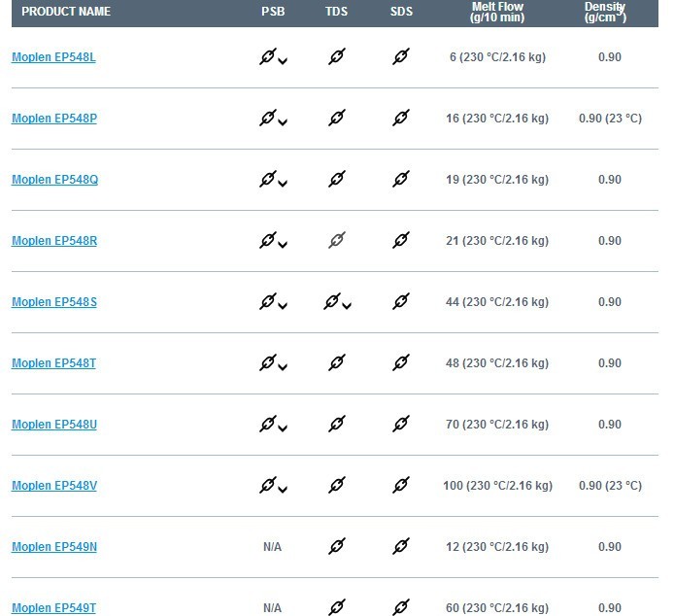Click the PRODUCT NAME column header
Viewport: 674px width, 616px height.
pos(66,12)
